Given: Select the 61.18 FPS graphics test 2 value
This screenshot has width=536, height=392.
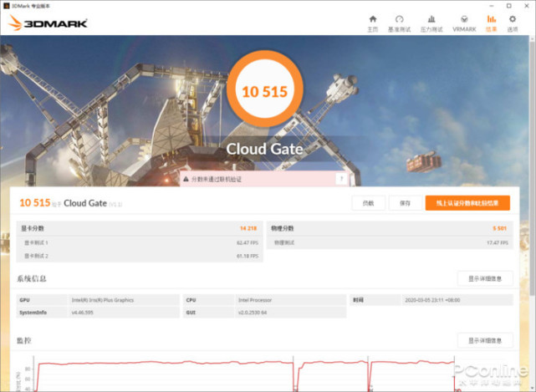Looking at the screenshot, I should [248, 256].
